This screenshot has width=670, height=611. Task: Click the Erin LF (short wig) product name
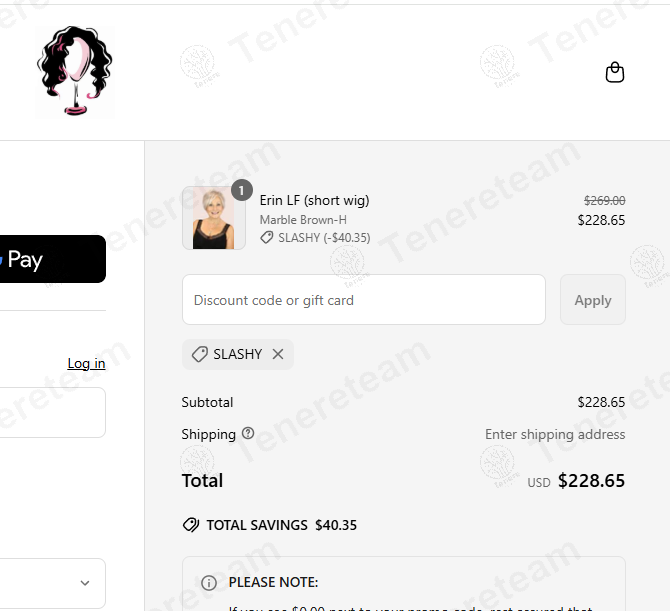pos(314,200)
